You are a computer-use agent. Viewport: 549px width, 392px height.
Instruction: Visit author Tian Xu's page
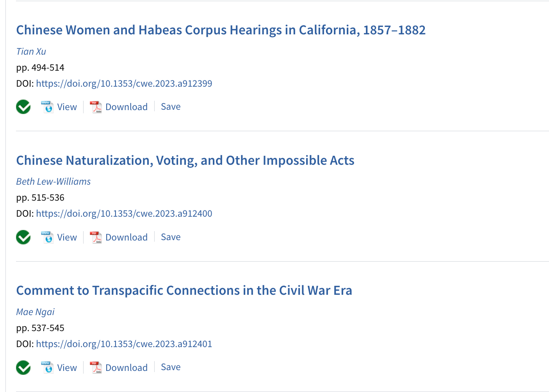pyautogui.click(x=31, y=52)
